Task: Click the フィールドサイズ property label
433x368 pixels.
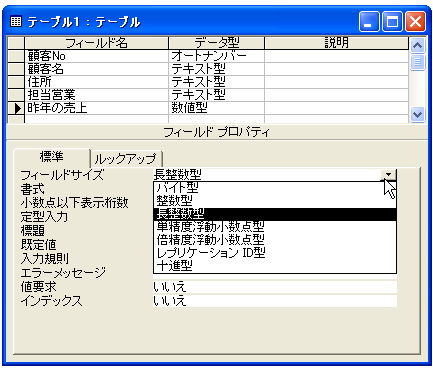Action: pyautogui.click(x=62, y=175)
